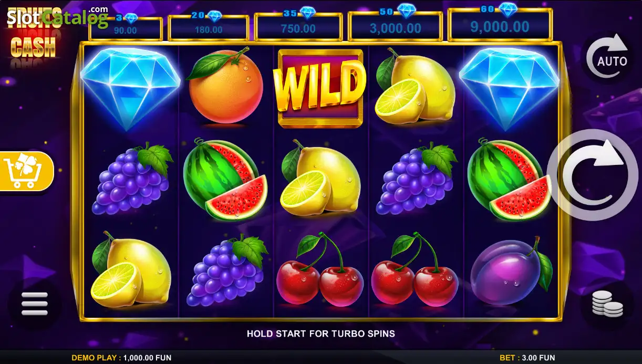The height and width of the screenshot is (364, 642).
Task: Open the coin stack bet settings
Action: coord(607,304)
